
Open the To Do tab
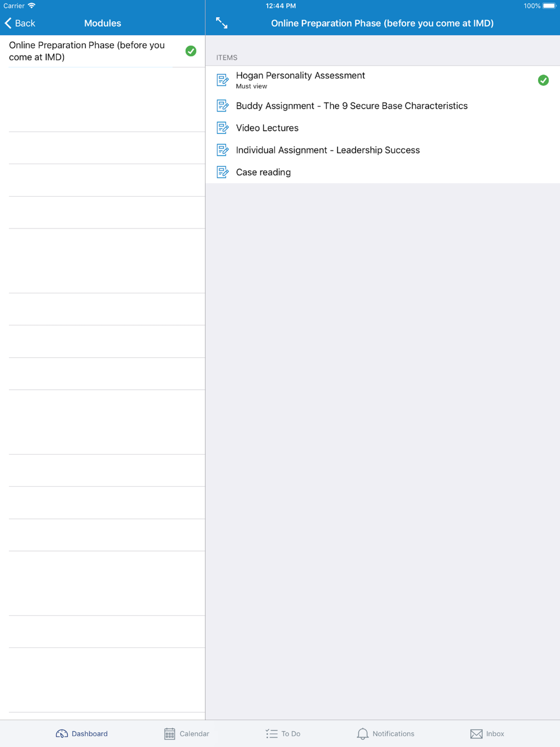[283, 734]
